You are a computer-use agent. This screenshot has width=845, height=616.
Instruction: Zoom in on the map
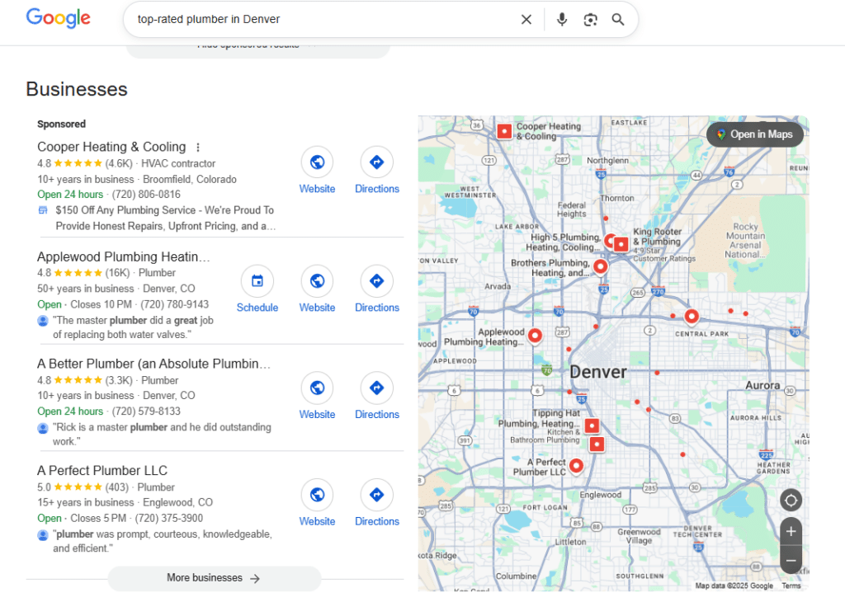(x=791, y=532)
